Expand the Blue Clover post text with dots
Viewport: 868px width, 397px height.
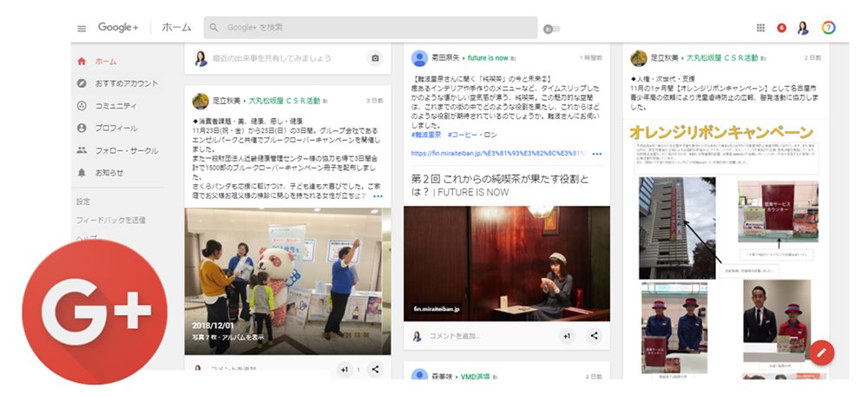coord(378,196)
